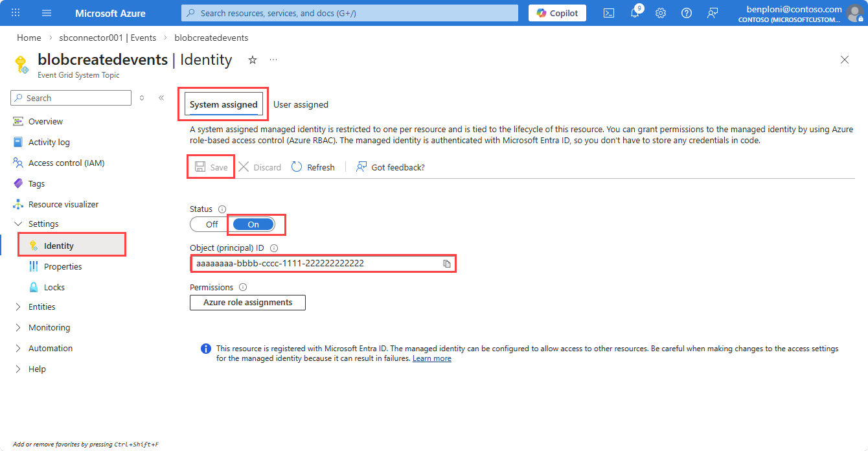Follow the Learn more link
Image resolution: width=868 pixels, height=451 pixels.
point(432,358)
